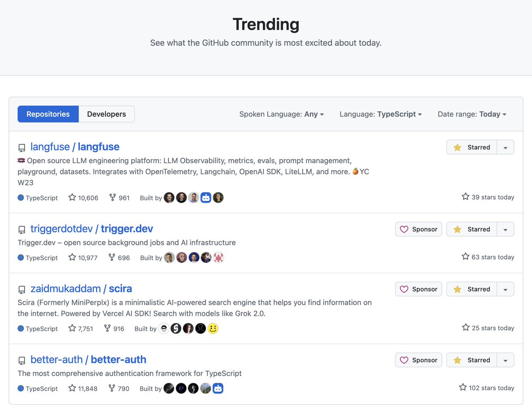
Task: Click first contributor avatar of langfuse
Action: click(169, 197)
